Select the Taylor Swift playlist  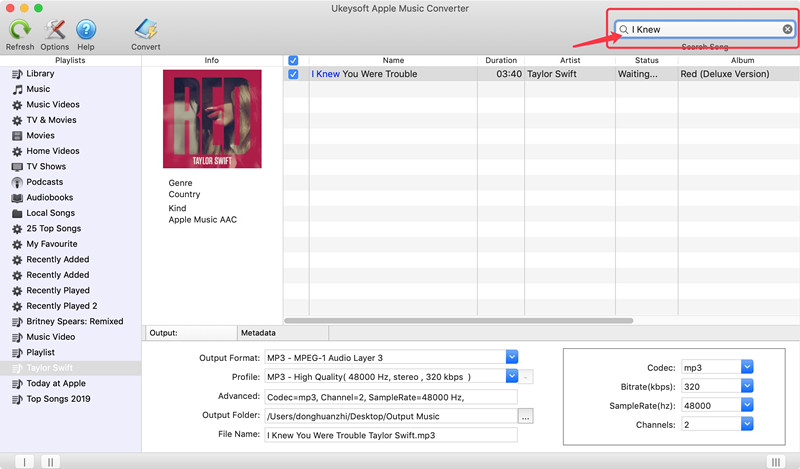coord(49,368)
